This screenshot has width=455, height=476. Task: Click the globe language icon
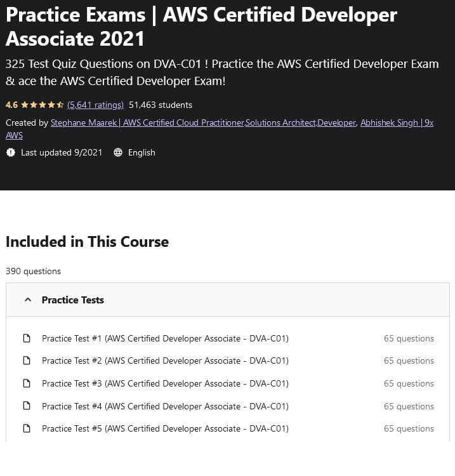click(118, 152)
